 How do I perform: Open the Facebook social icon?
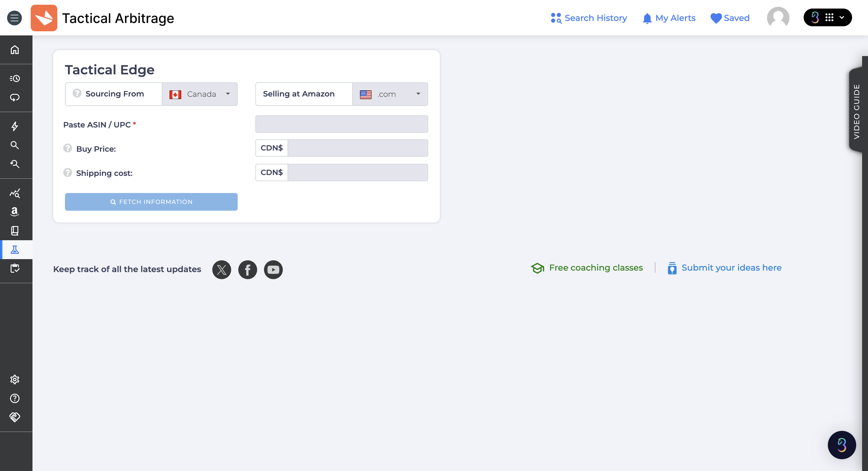(248, 269)
